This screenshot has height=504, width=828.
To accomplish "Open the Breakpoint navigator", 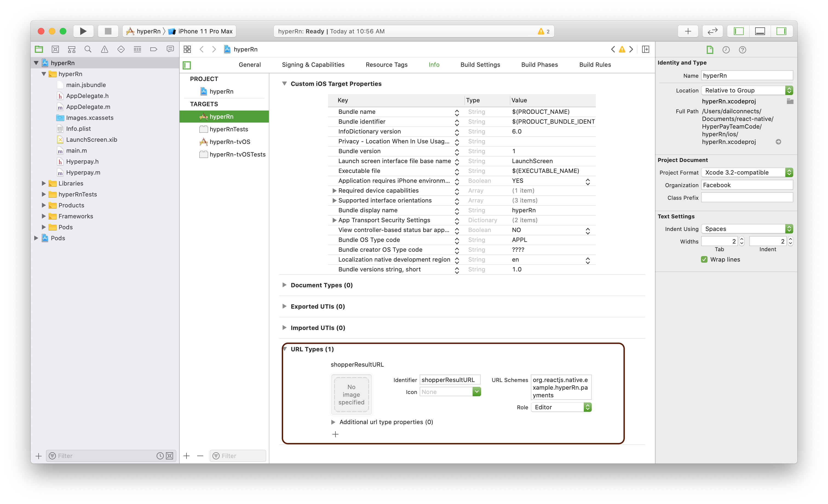I will pyautogui.click(x=154, y=49).
